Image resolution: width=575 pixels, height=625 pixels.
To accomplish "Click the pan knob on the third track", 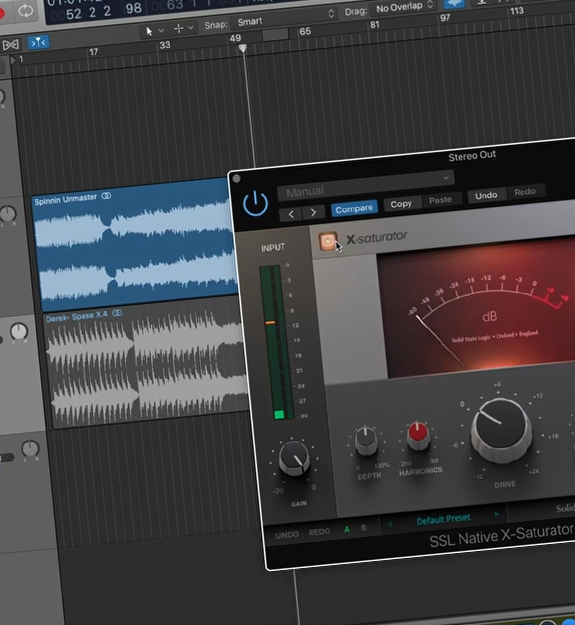I will coord(30,449).
